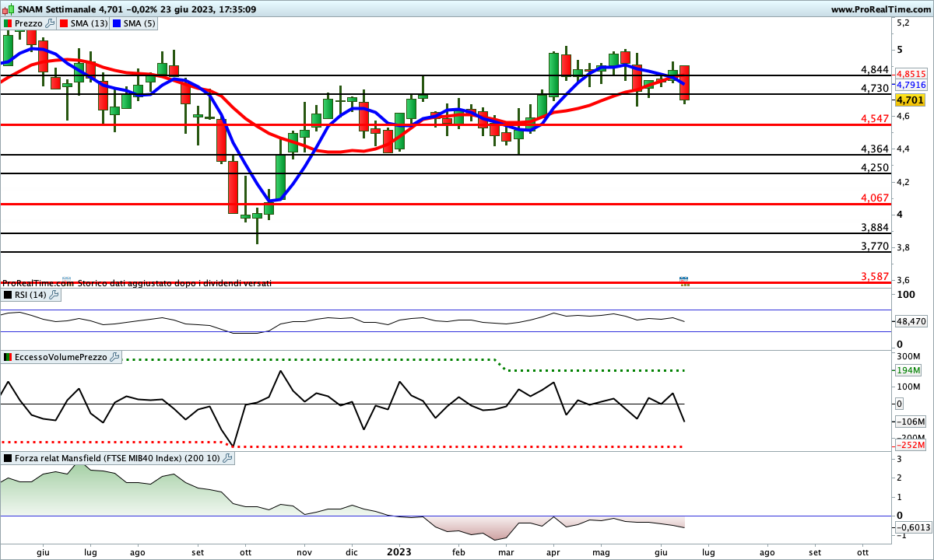The height and width of the screenshot is (560, 934).
Task: Click the apr label on time axis
Action: (553, 551)
